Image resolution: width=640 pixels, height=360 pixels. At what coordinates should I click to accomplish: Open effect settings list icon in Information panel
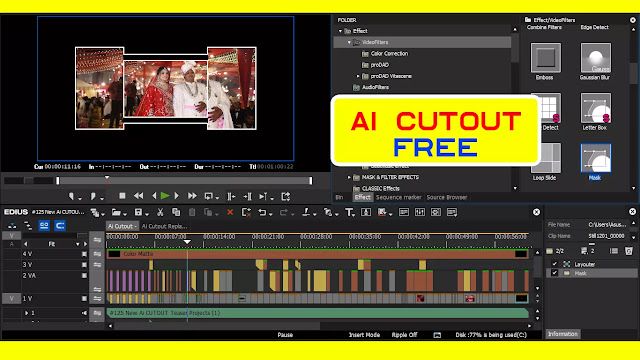[613, 251]
